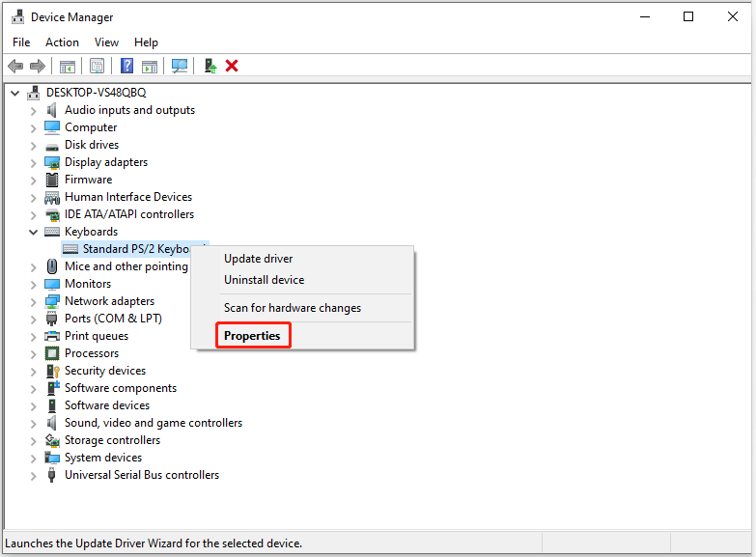Select the Security devices tree label
Screen dimensions: 756x557
[x=105, y=371]
